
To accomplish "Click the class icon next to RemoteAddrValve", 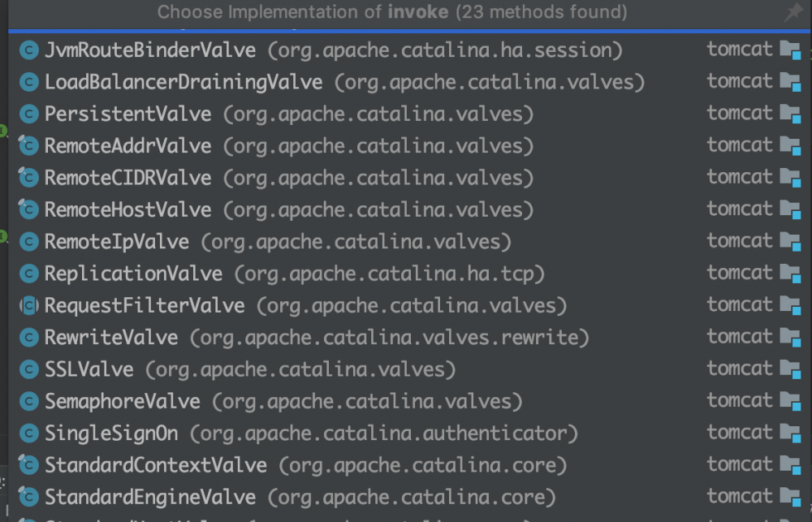I will pyautogui.click(x=29, y=146).
